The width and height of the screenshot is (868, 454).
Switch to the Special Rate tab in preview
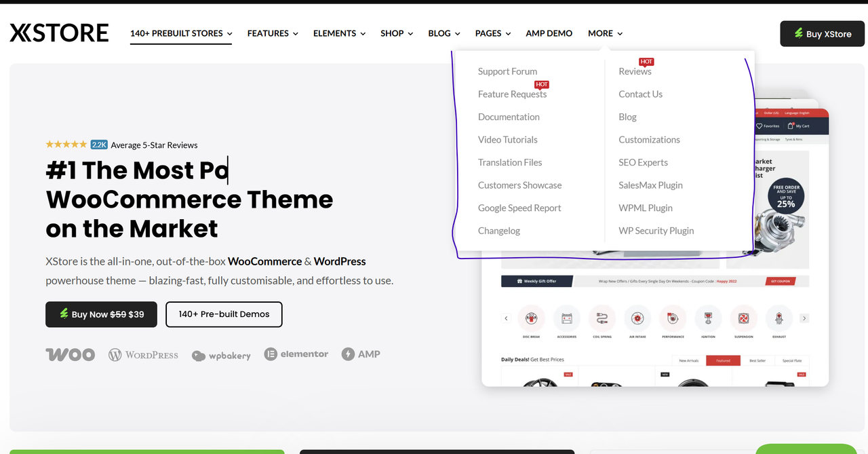792,360
